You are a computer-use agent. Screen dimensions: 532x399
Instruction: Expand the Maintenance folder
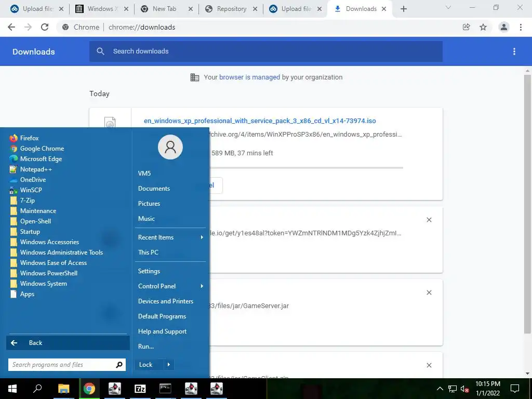[x=33, y=211]
